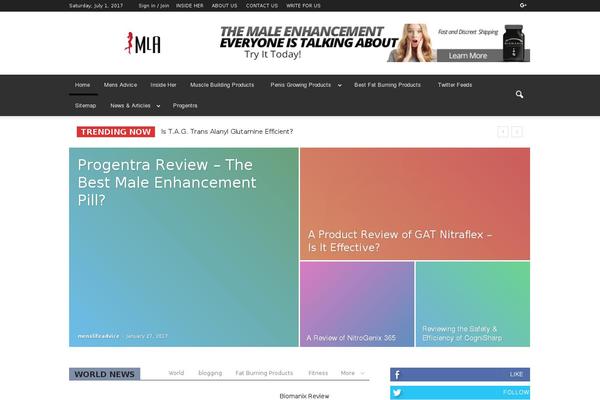Open the Sitemap menu item
Screen dimensions: 600x400
85,106
